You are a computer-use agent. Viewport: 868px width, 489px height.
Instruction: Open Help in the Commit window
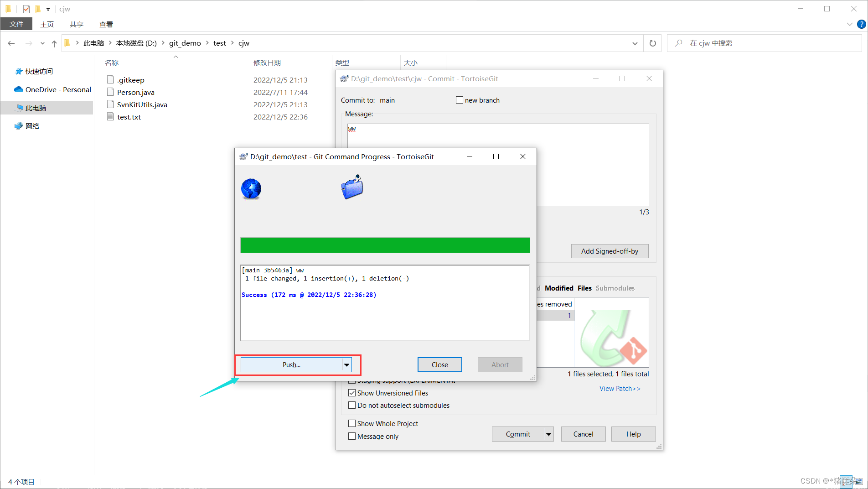633,434
